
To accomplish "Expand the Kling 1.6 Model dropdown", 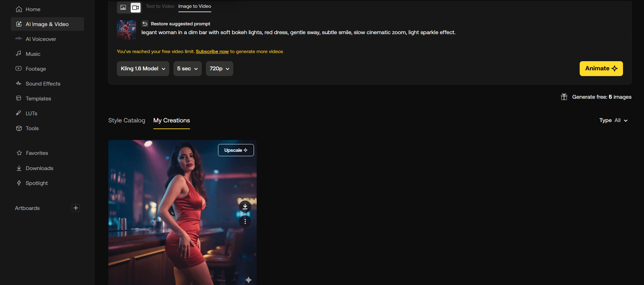I will 143,69.
